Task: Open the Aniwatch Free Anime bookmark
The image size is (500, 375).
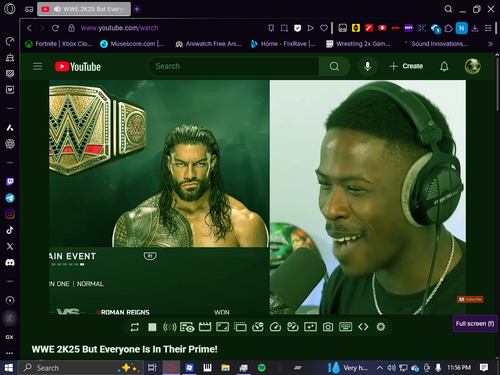Action: pos(208,44)
